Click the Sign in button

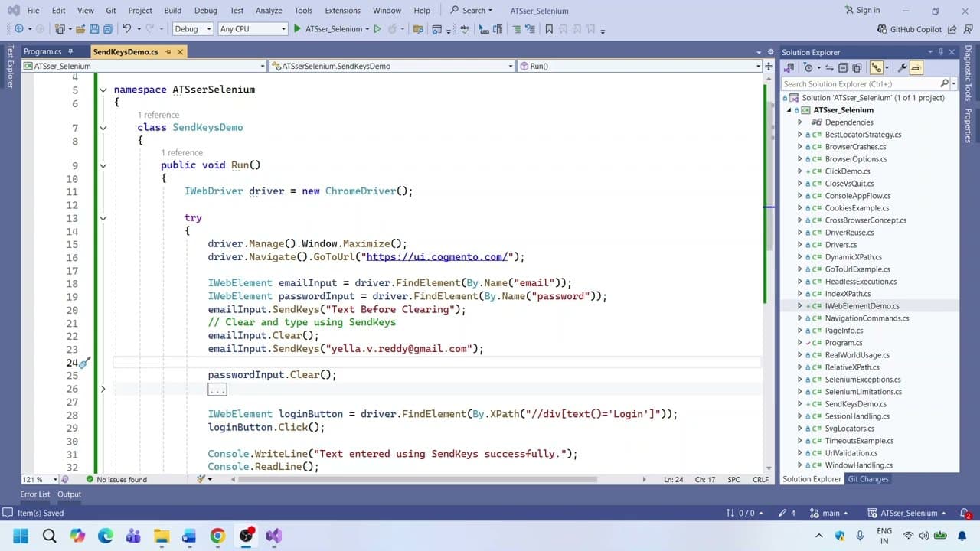[861, 10]
